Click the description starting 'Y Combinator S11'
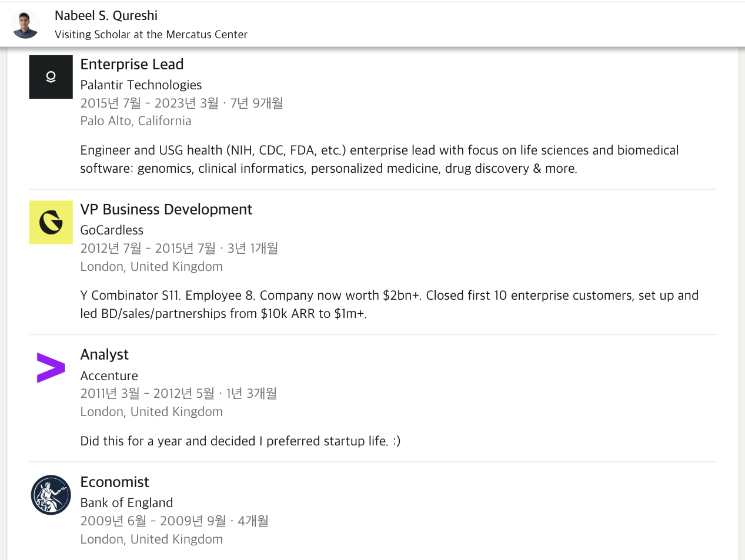 [390, 304]
